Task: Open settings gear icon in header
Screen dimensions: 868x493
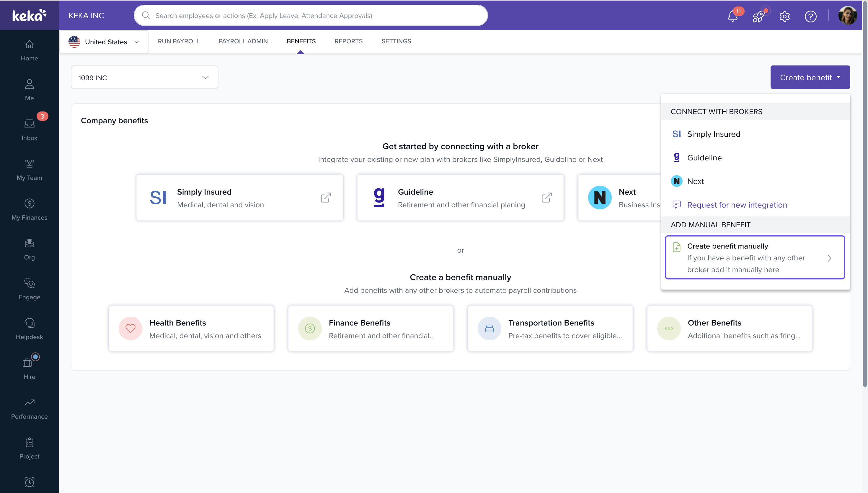Action: 785,16
